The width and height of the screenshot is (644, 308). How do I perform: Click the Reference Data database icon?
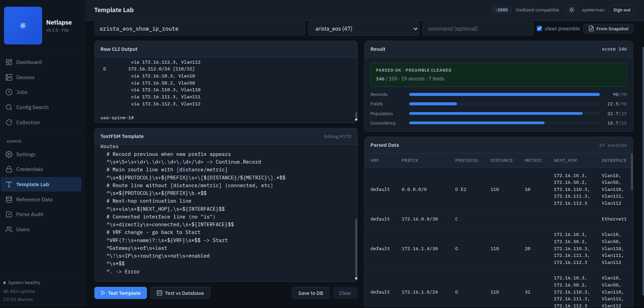pos(9,200)
